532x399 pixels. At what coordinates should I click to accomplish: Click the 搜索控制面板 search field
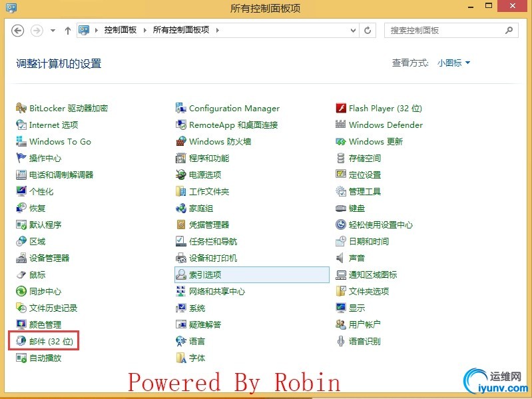coord(451,31)
